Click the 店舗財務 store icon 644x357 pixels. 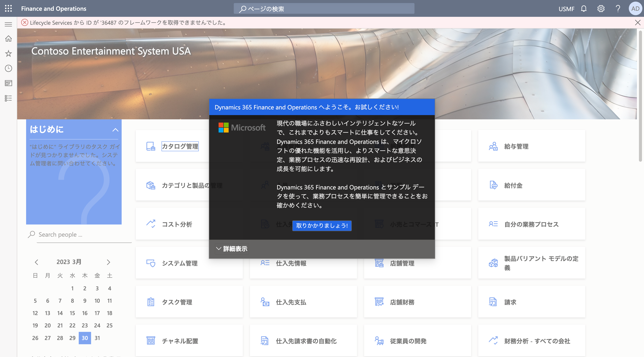coord(379,302)
